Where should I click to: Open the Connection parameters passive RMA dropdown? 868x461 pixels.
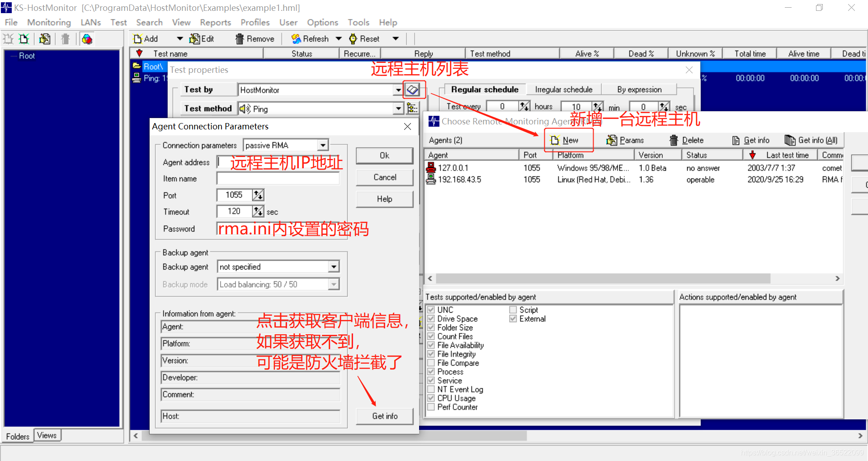point(322,145)
